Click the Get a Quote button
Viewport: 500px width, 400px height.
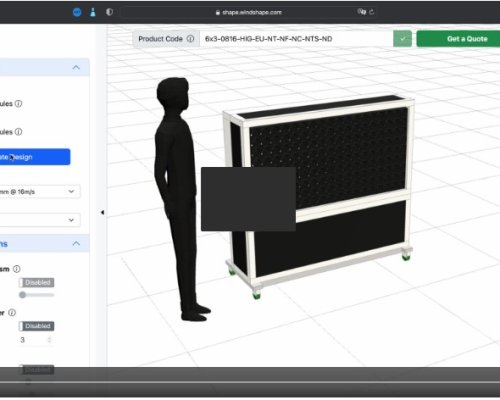(x=459, y=39)
